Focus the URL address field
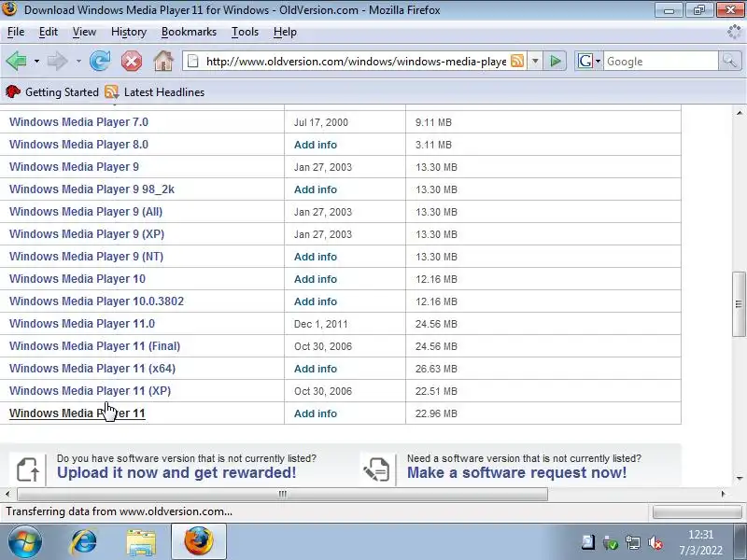The height and width of the screenshot is (560, 747). pos(356,61)
